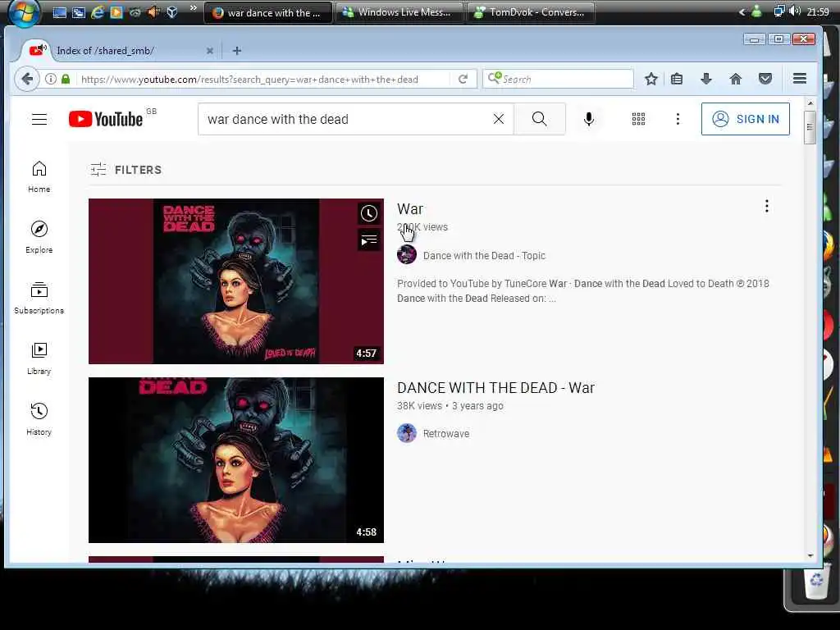Show hidden tray icons arrow
Screen dimensions: 840x630
coord(742,11)
